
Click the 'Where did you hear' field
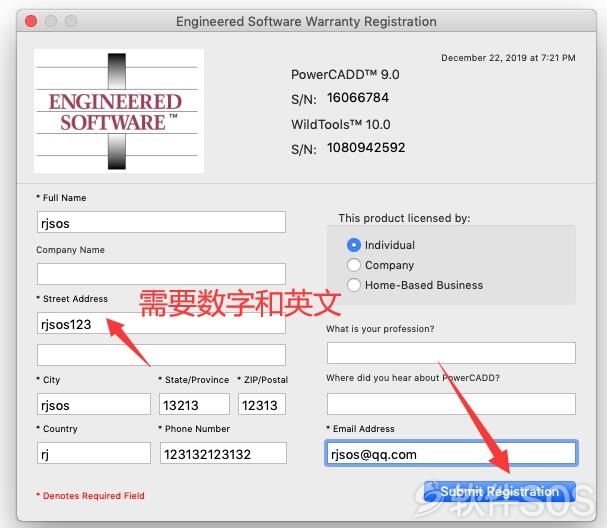(451, 404)
